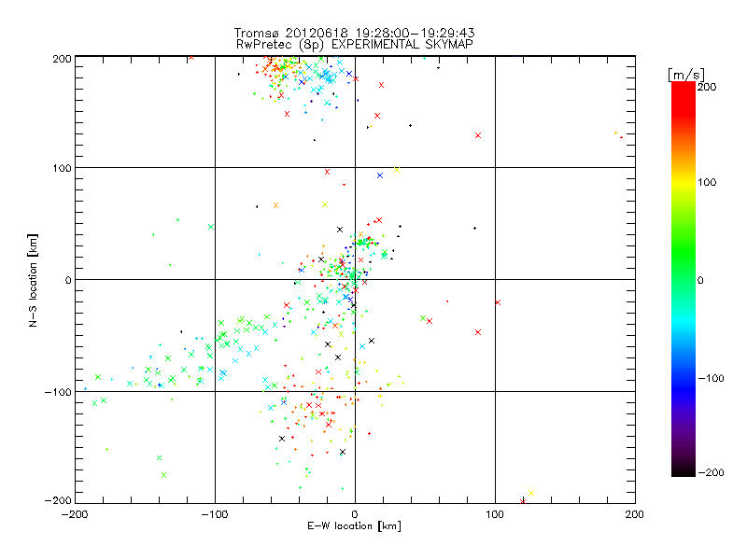Select the "E-W location [km]" axis label

pyautogui.click(x=354, y=526)
